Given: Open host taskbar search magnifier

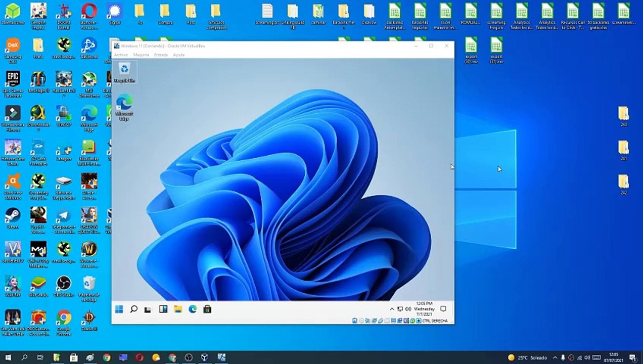Looking at the screenshot, I should pyautogui.click(x=24, y=357).
